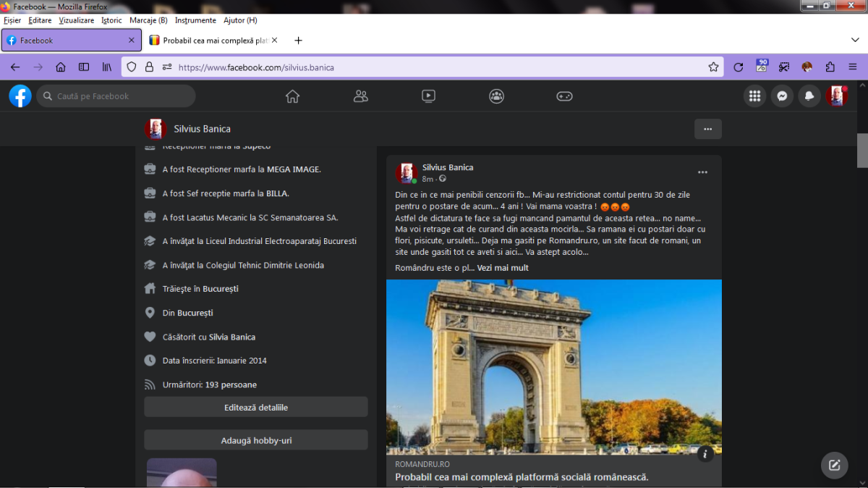
Task: Expand post with 'Vezi mai mult' link
Action: 503,268
